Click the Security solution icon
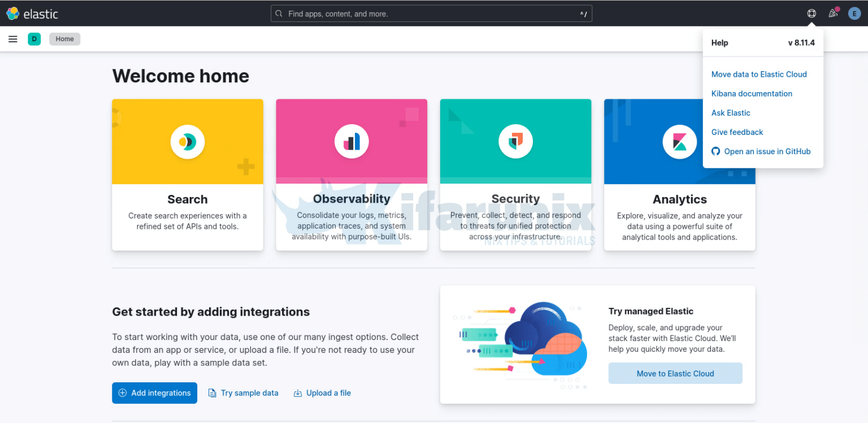The height and width of the screenshot is (423, 868). (515, 141)
